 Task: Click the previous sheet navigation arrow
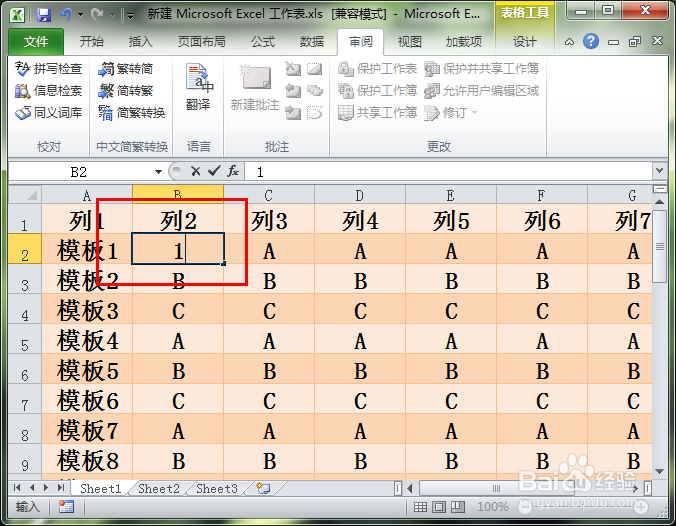(32, 488)
